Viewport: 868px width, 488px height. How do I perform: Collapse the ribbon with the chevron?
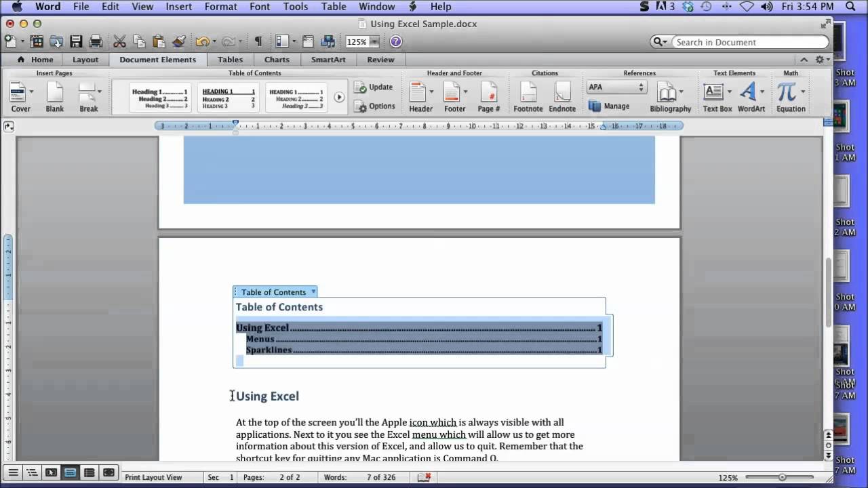tap(804, 60)
